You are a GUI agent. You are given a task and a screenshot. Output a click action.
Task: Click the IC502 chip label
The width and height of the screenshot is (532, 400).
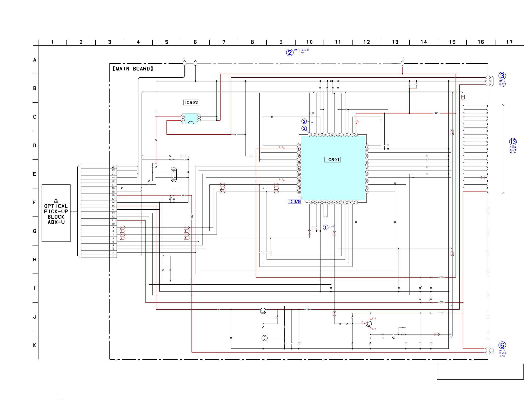191,103
